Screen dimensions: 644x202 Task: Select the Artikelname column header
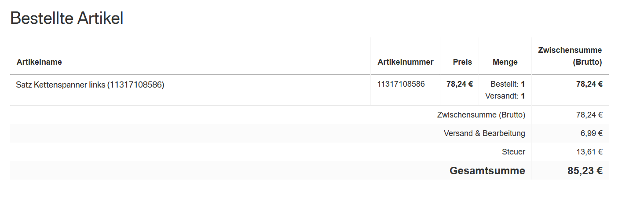point(39,62)
